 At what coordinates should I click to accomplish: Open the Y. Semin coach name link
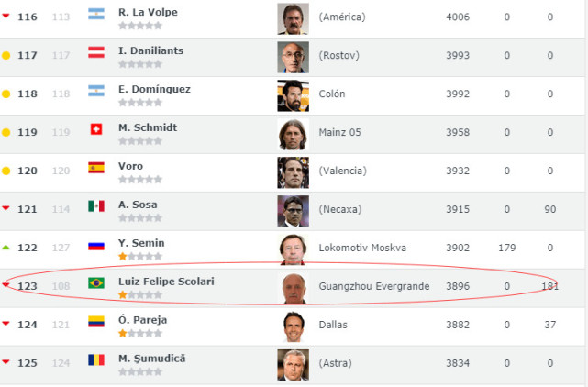pyautogui.click(x=141, y=243)
